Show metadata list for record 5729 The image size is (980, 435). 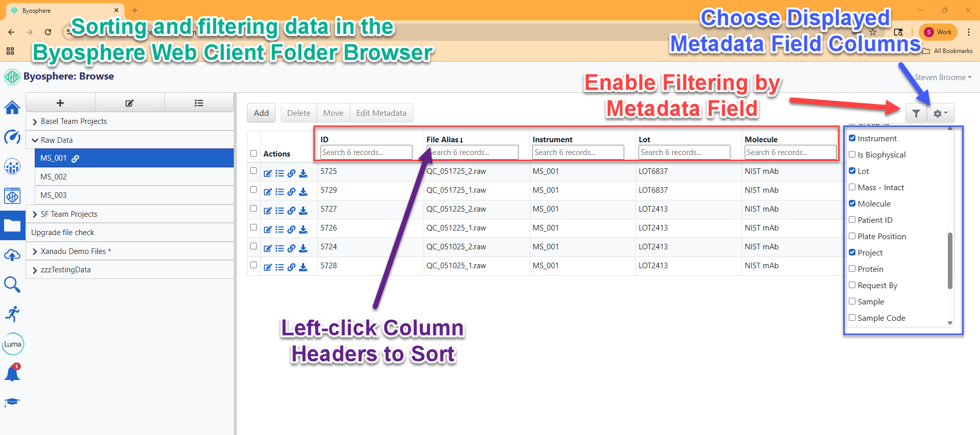(279, 192)
